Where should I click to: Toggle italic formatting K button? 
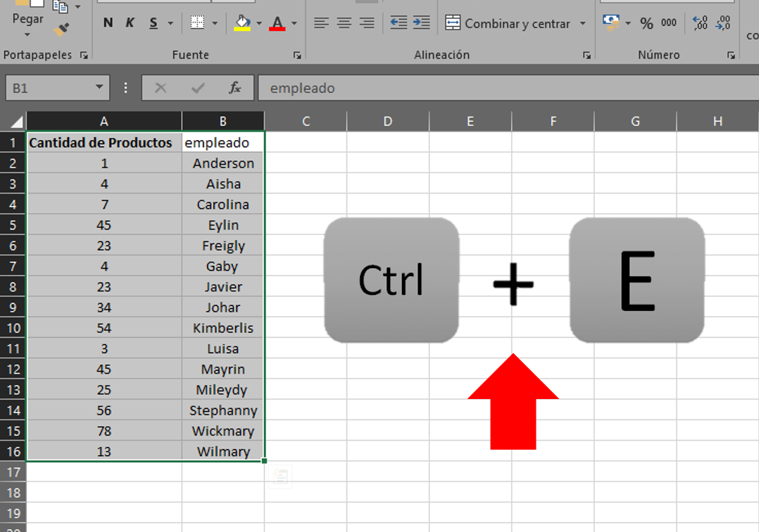[130, 23]
